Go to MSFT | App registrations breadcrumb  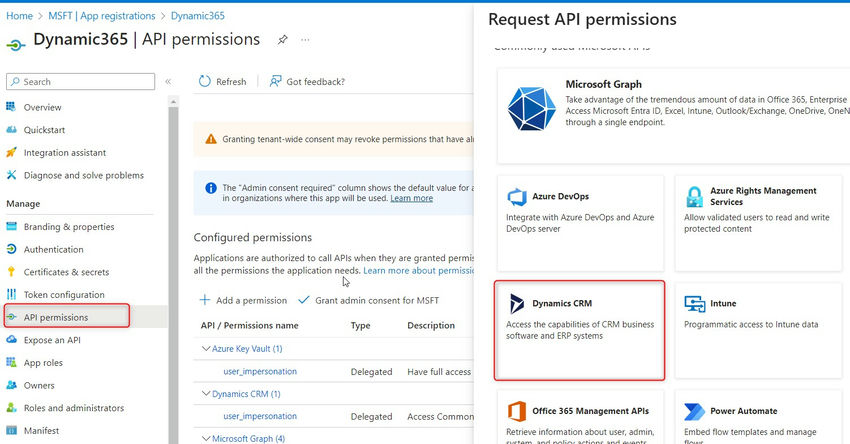pyautogui.click(x=102, y=16)
